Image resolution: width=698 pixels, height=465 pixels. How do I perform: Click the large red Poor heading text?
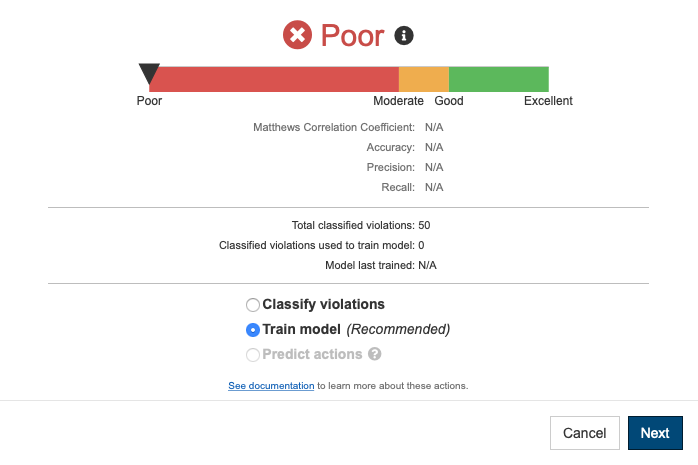(x=352, y=36)
